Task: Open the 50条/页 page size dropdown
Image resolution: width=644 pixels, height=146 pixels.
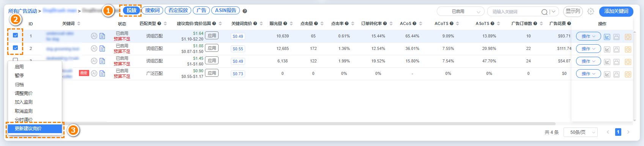Action: 581,132
